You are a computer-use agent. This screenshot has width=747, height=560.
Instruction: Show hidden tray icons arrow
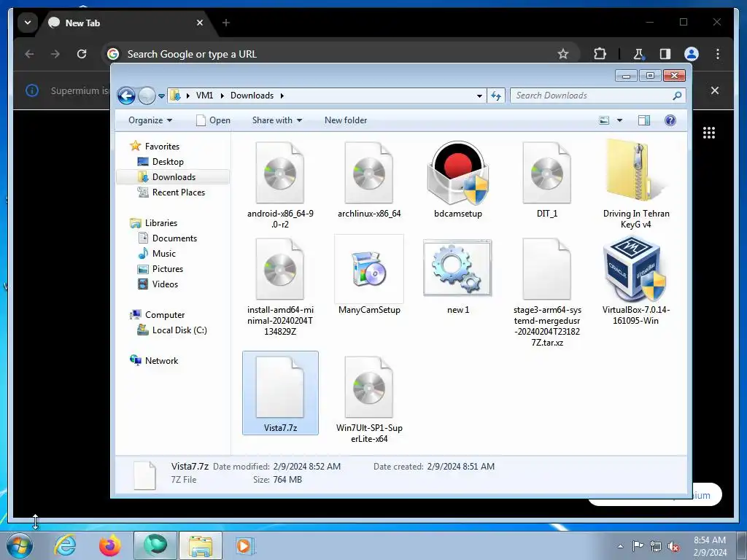(620, 546)
